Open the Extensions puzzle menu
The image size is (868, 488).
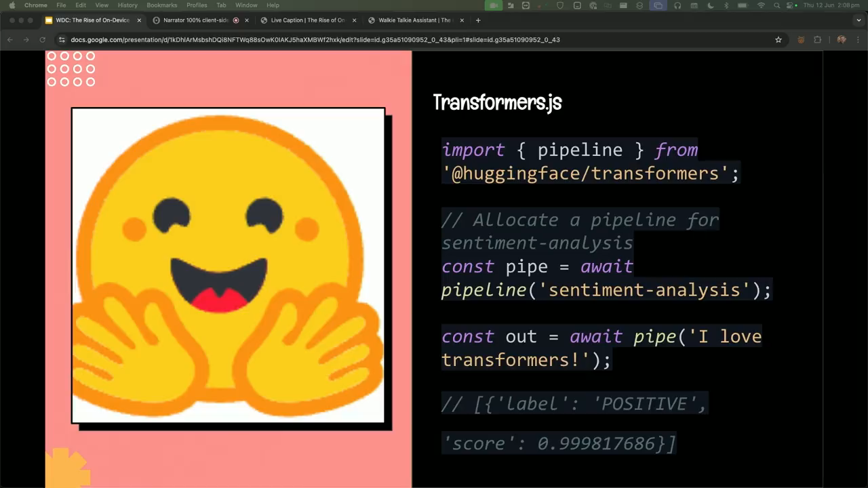point(818,40)
